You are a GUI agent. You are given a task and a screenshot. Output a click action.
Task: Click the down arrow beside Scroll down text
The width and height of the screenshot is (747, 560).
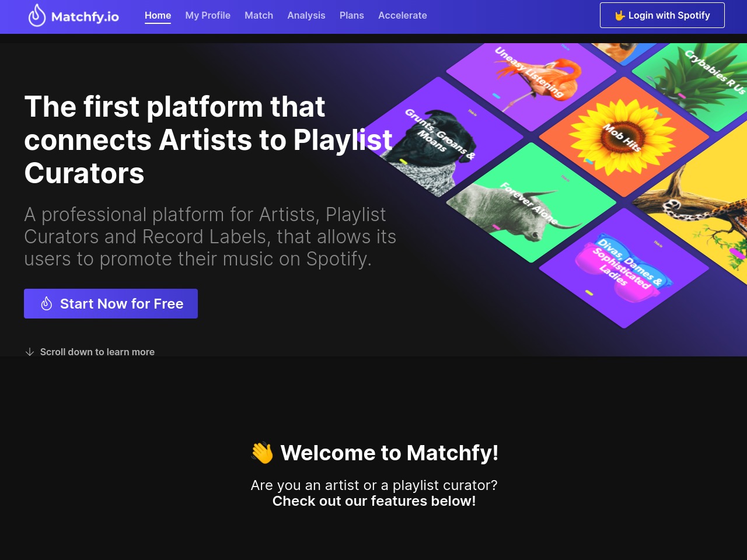[30, 352]
